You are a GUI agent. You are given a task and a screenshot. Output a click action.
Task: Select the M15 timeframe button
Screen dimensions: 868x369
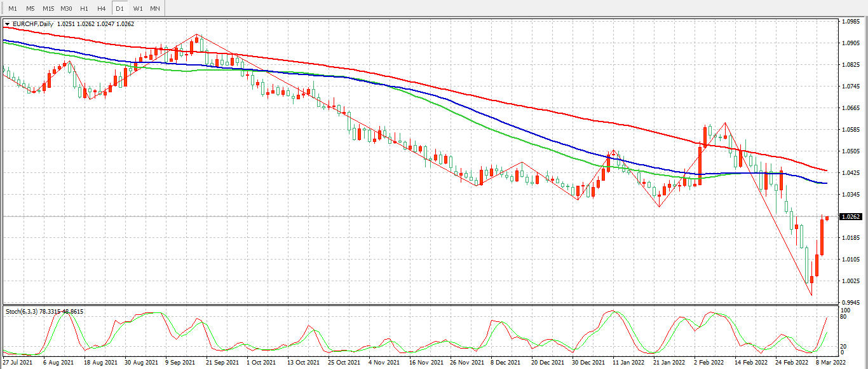pos(48,8)
